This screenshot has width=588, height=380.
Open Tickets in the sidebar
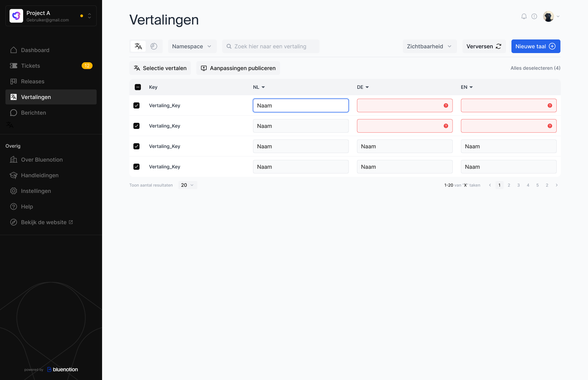click(31, 66)
